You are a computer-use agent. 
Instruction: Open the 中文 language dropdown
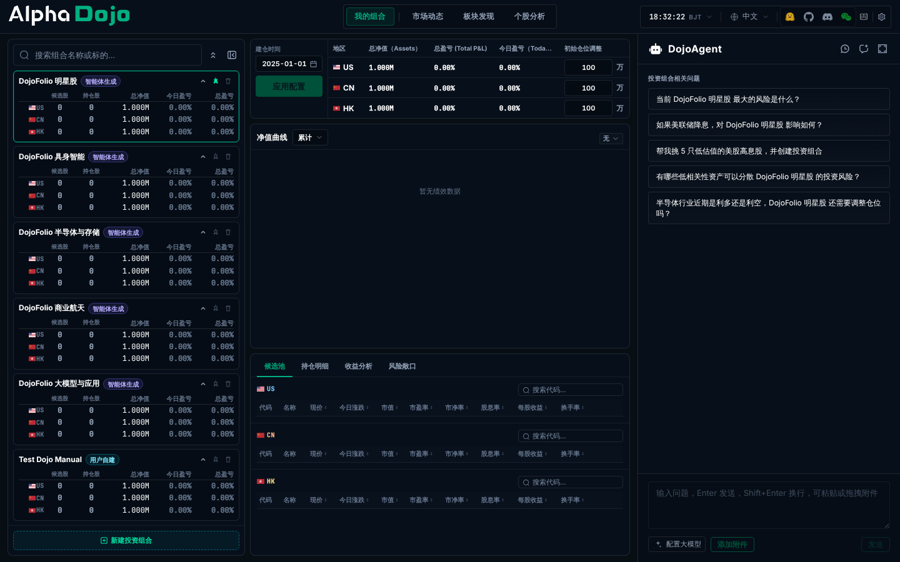coord(749,17)
